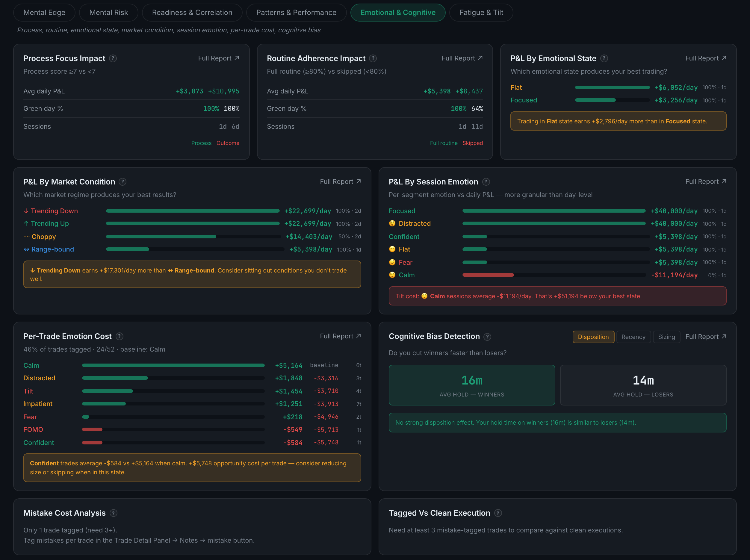Open help tooltip for P&L By Emotional State
Screen dimensions: 750x560
(604, 58)
